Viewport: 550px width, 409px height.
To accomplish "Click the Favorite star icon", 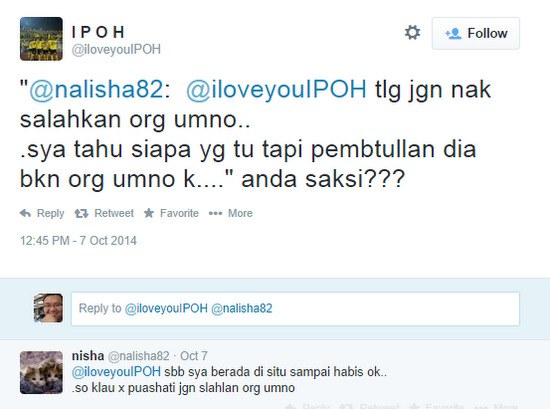I will [149, 213].
